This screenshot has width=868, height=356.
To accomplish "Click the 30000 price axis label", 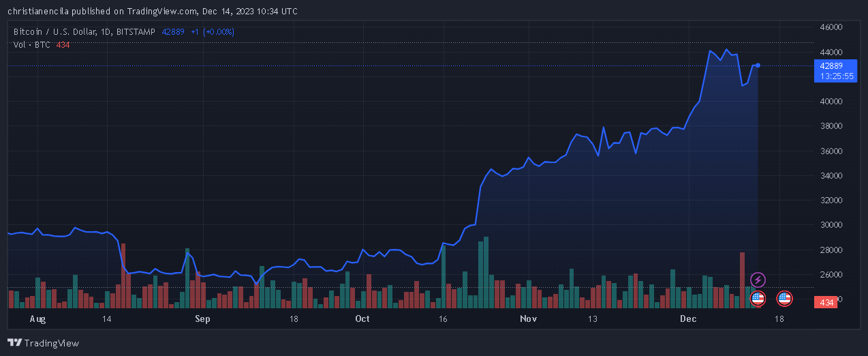I will pos(831,225).
